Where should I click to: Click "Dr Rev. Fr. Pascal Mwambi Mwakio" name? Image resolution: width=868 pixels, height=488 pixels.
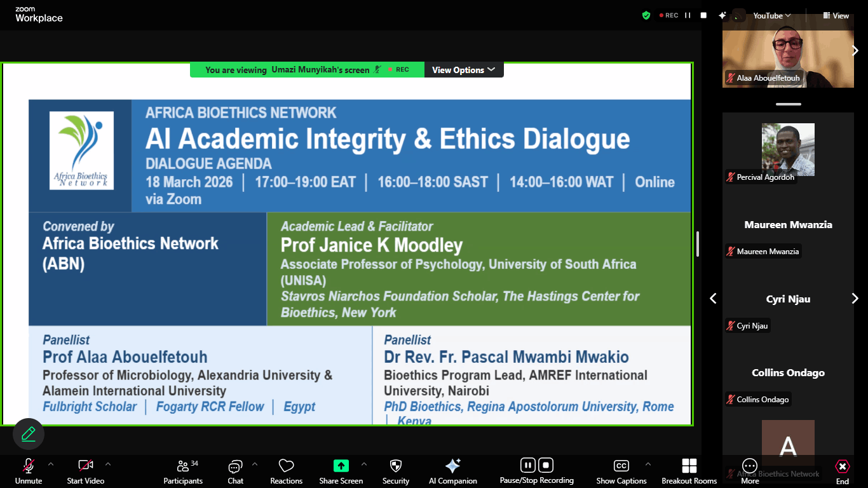pyautogui.click(x=506, y=357)
